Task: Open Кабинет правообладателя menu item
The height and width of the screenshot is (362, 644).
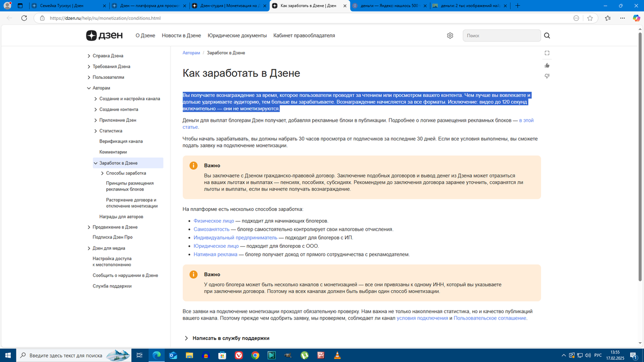Action: (304, 35)
